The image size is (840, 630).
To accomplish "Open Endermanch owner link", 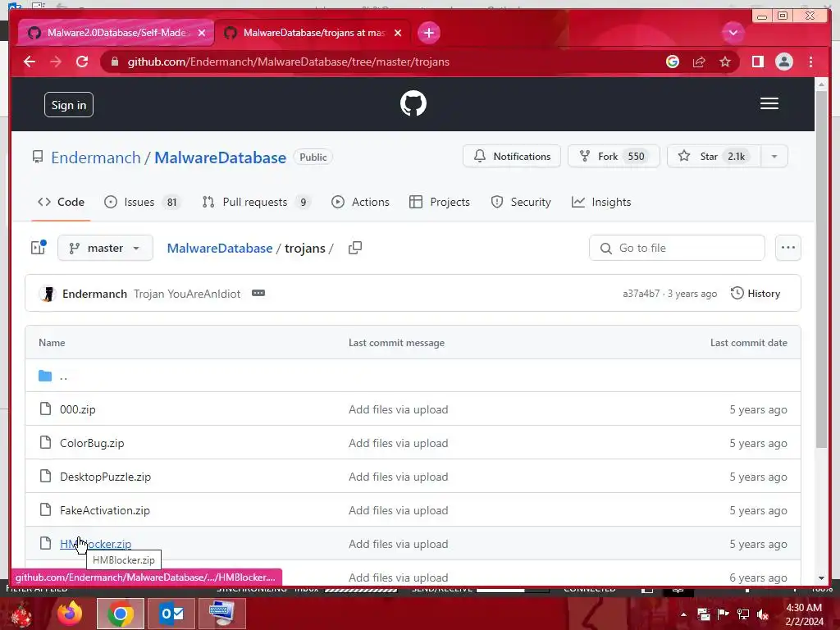I will [96, 157].
